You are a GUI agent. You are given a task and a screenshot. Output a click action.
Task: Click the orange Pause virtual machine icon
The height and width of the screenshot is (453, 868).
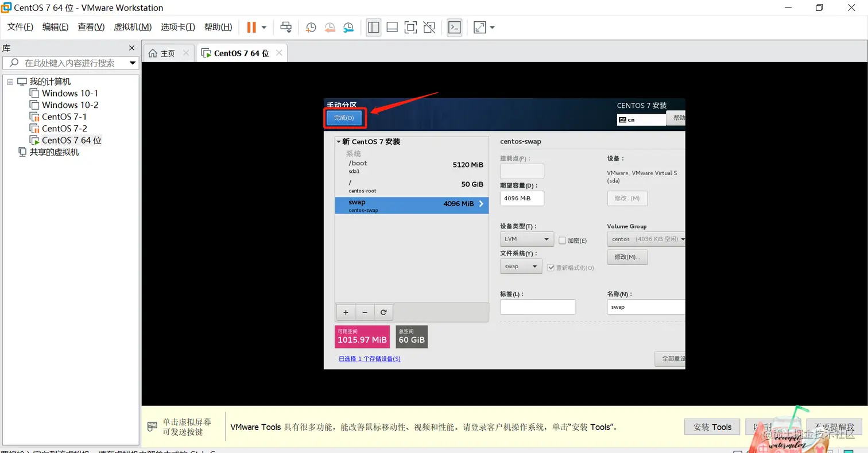pyautogui.click(x=251, y=27)
